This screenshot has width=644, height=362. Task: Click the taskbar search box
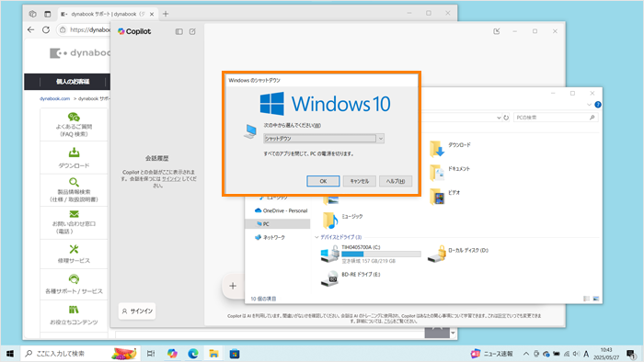81,354
